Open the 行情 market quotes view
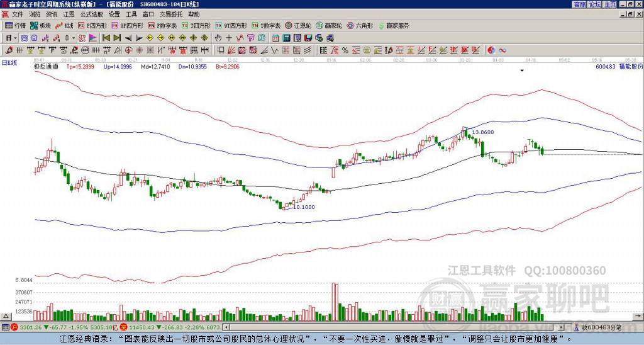 tap(15, 25)
